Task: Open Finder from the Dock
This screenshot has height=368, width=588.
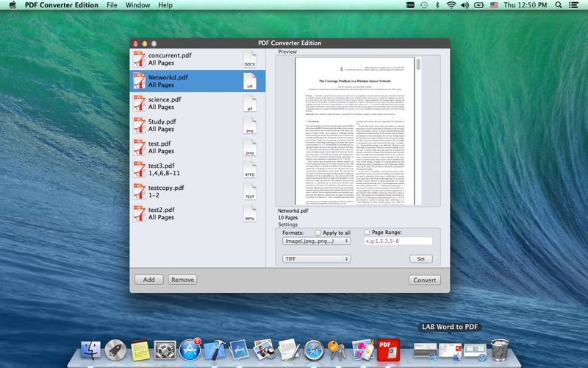Action: (x=90, y=350)
